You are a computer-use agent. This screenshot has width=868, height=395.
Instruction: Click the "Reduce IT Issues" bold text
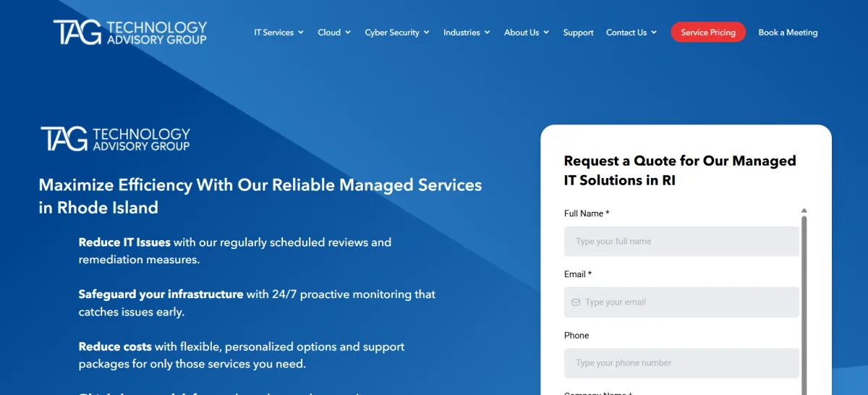(124, 242)
